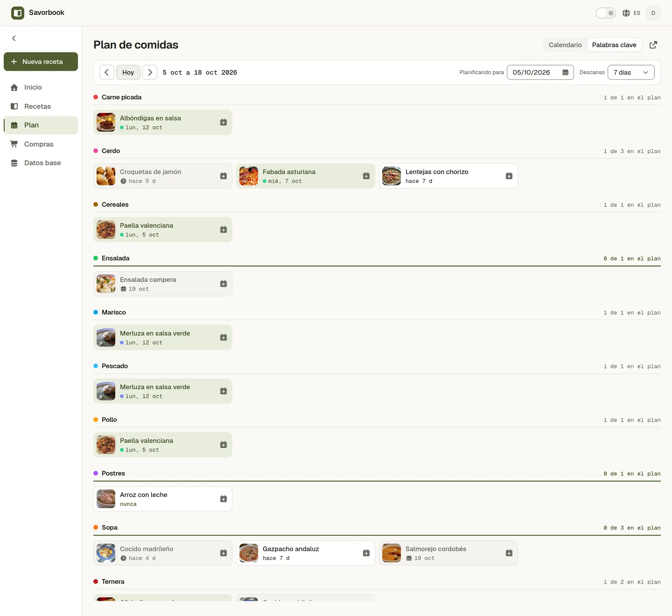
Task: Collapse the sidebar with the back chevron
Action: tap(14, 38)
